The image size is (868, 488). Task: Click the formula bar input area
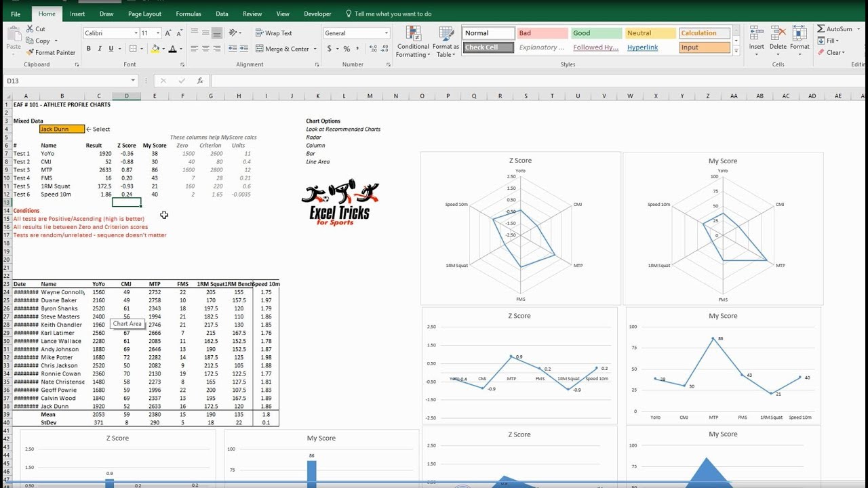coord(539,81)
